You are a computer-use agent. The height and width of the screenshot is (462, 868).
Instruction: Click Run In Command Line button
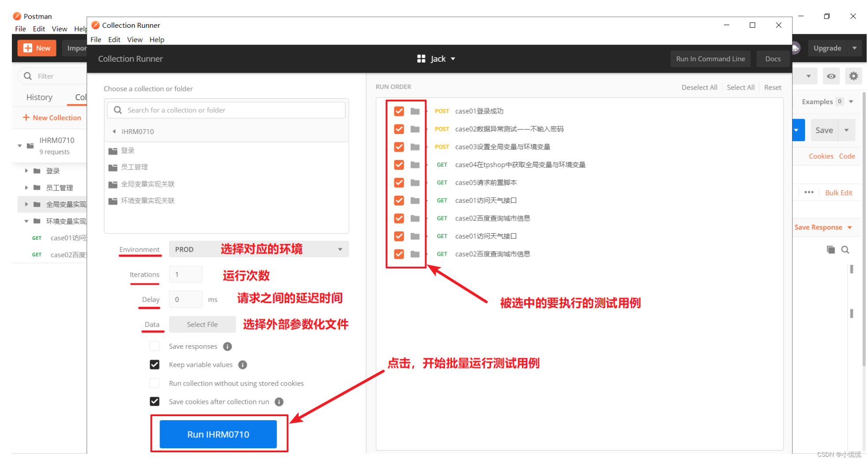(x=710, y=59)
